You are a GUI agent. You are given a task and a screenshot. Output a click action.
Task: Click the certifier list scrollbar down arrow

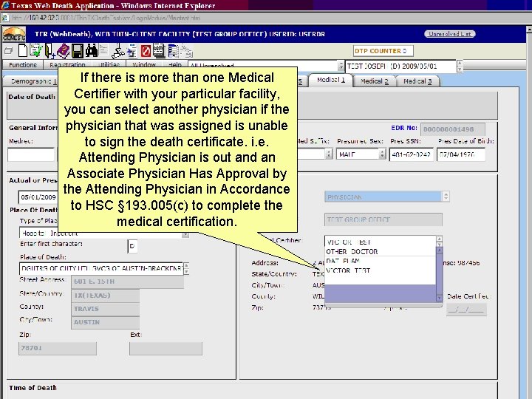[439, 298]
